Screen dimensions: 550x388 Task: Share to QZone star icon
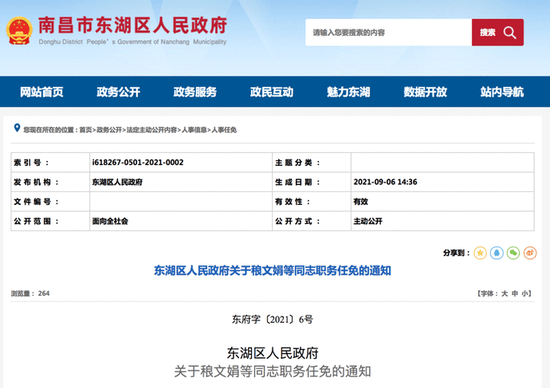[x=480, y=253]
